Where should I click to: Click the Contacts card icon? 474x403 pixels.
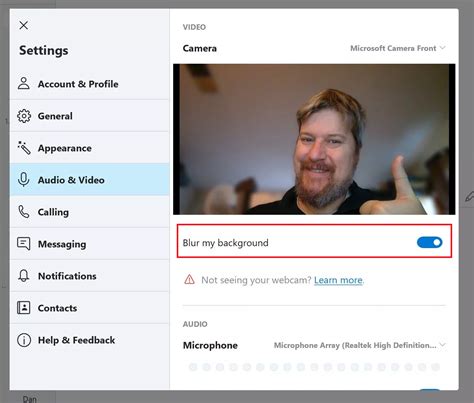pyautogui.click(x=24, y=308)
